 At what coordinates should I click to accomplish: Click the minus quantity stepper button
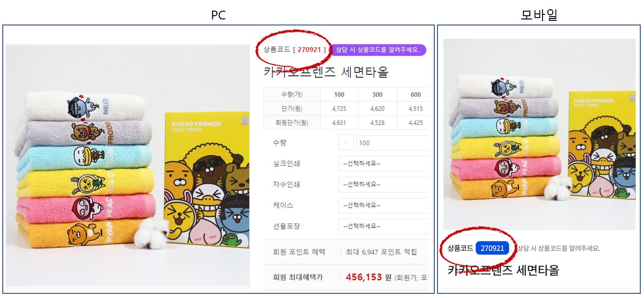click(x=346, y=143)
